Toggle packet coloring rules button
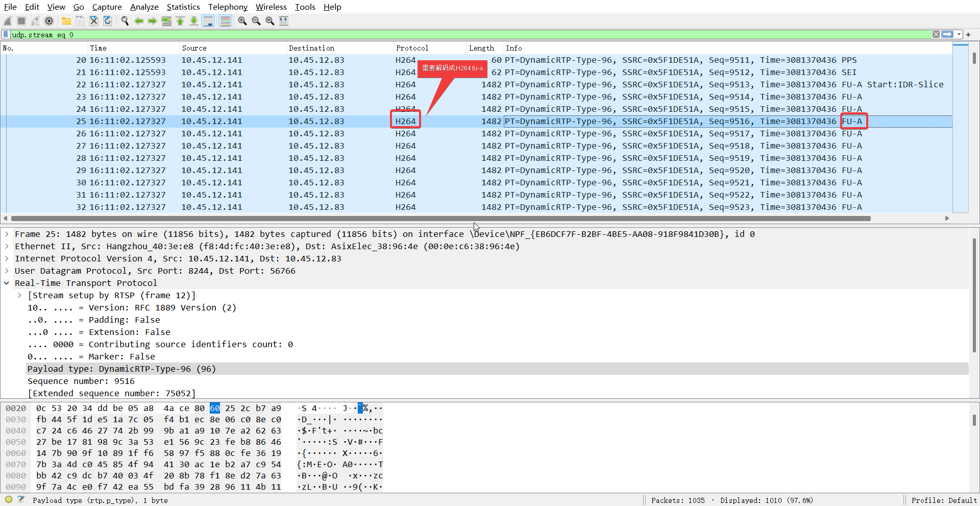 (x=225, y=21)
